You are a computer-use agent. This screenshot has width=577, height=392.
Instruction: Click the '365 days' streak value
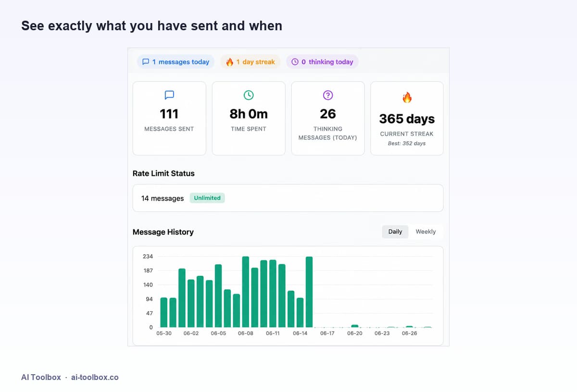pos(407,119)
